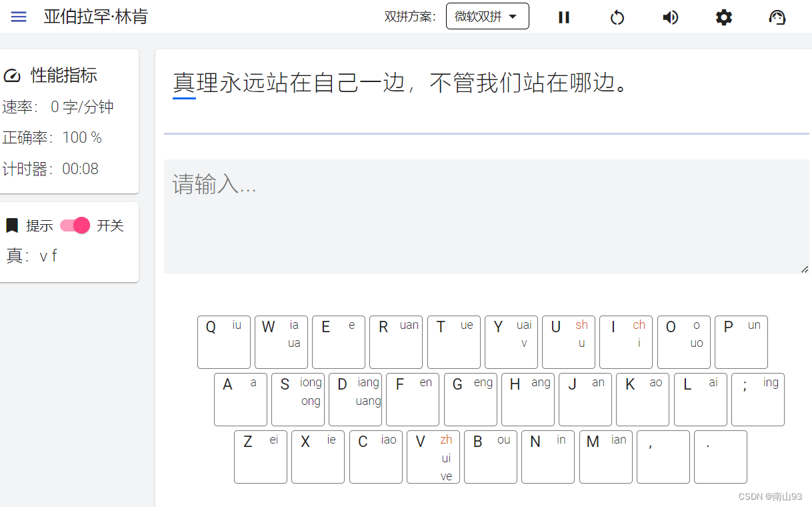Screen dimensions: 812x507
Task: Click into the 请输入 text area
Action: (487, 216)
